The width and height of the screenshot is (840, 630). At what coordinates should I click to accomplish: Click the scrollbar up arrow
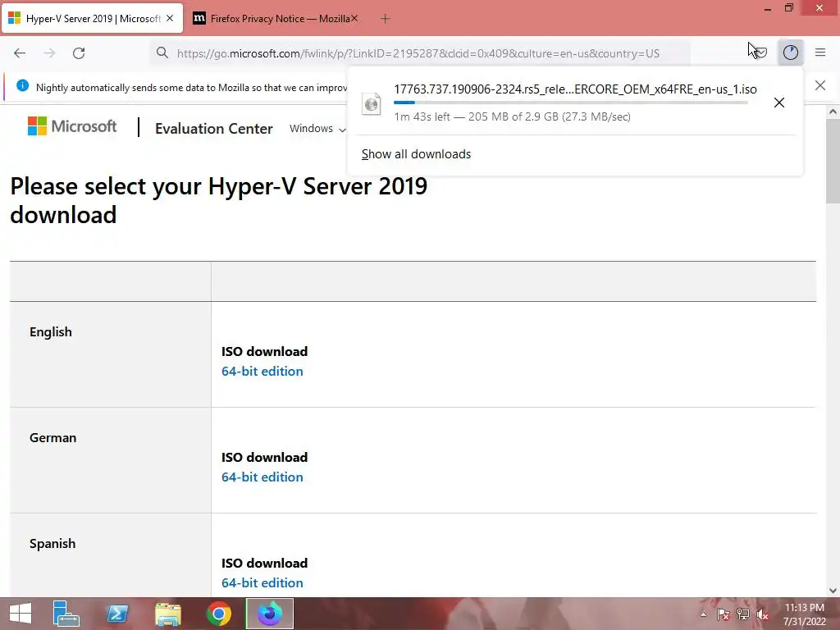click(x=833, y=112)
